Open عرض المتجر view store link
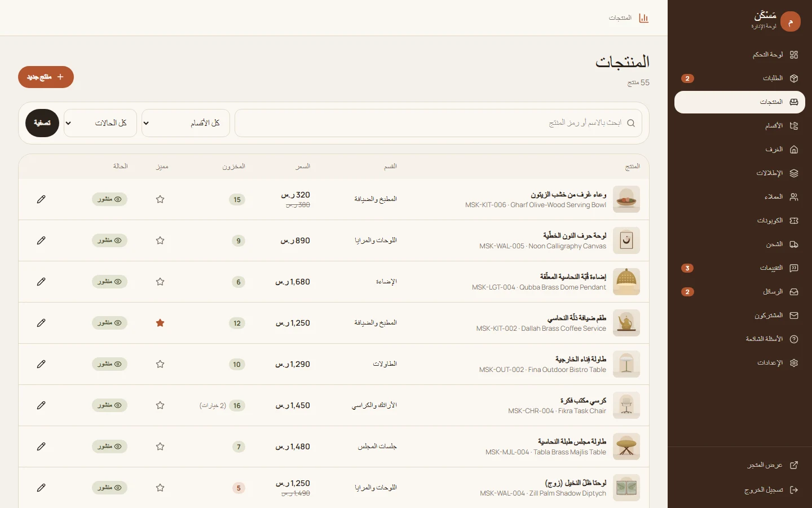Image resolution: width=812 pixels, height=508 pixels. click(x=740, y=465)
